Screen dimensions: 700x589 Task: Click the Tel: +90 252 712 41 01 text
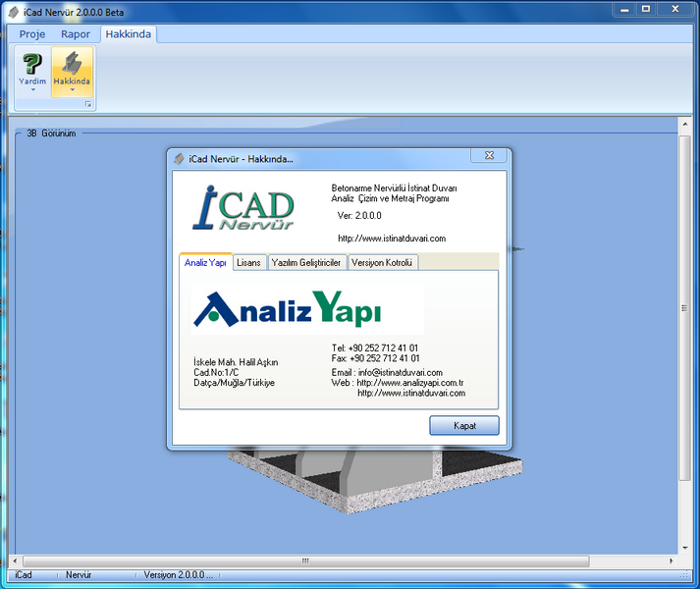click(375, 348)
